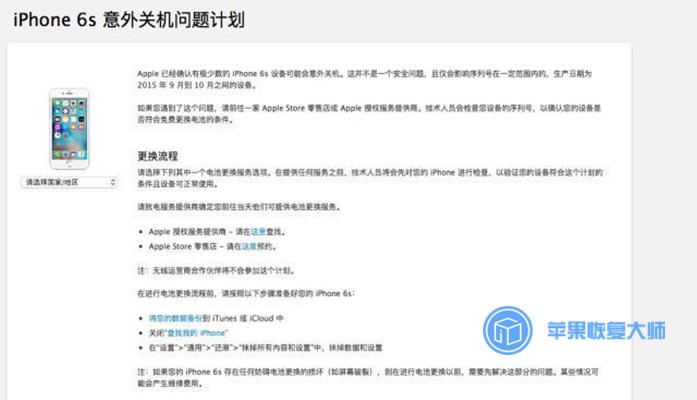Click the note 无线运营商合作伙伴将不会参加这个计划
This screenshot has height=400, width=697.
click(216, 270)
